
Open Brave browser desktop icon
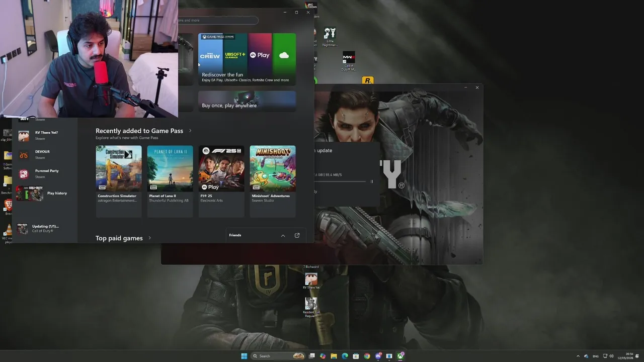pos(8,207)
